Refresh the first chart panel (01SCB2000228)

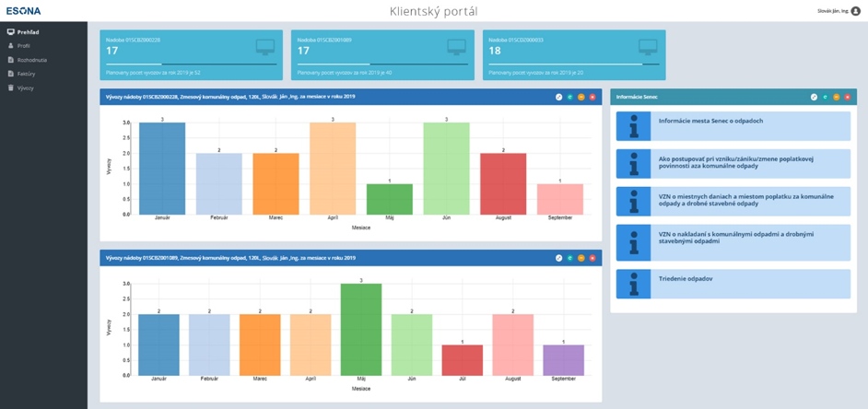pyautogui.click(x=570, y=97)
